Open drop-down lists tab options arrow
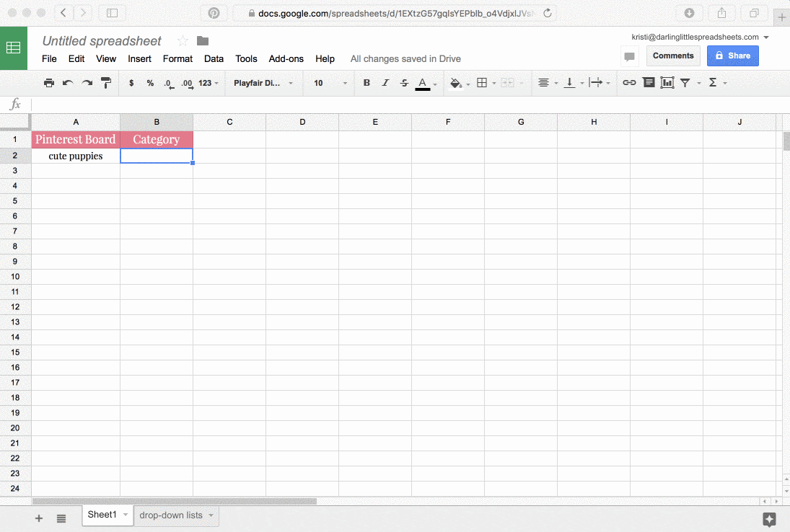 pyautogui.click(x=211, y=515)
